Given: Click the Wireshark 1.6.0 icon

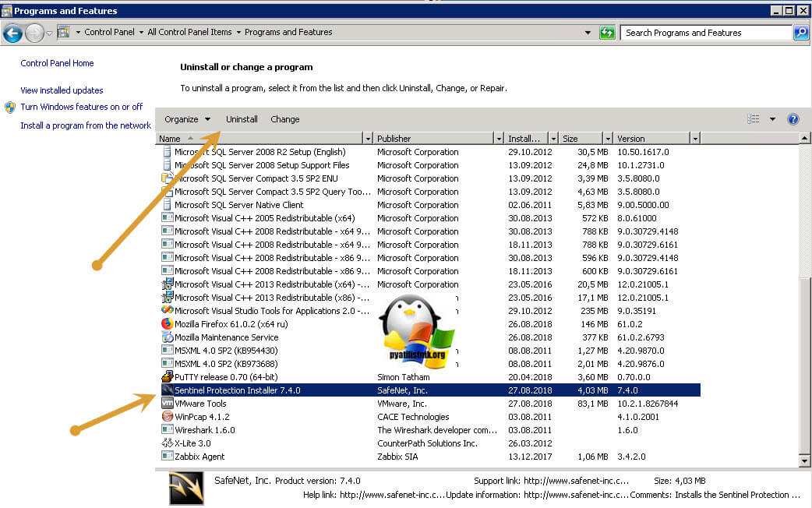Looking at the screenshot, I should 167,430.
